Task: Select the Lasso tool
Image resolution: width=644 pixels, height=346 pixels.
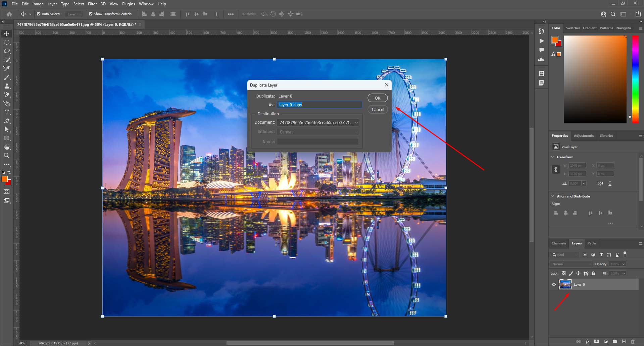Action: (x=7, y=51)
